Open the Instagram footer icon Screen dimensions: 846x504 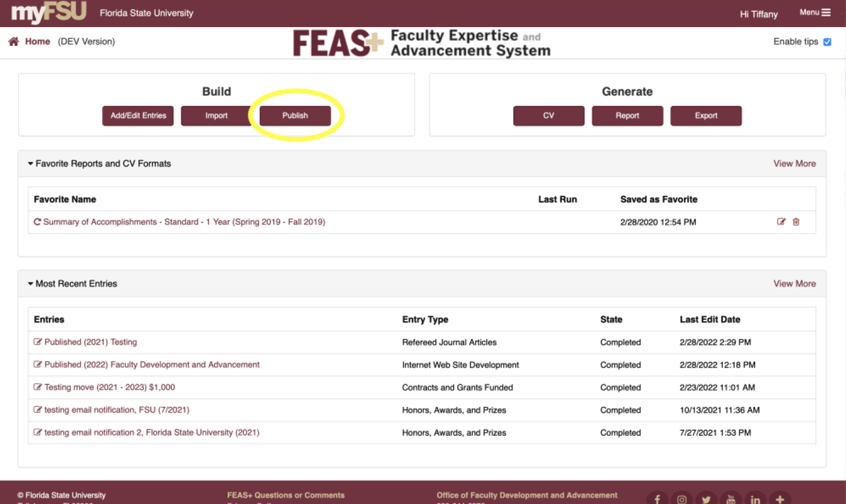pos(681,499)
